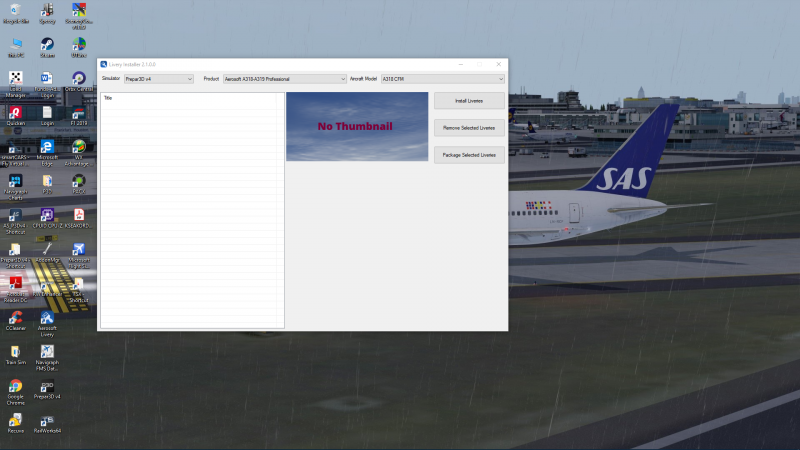800x450 pixels.
Task: Click the Quicken desktop shortcut
Action: click(15, 115)
